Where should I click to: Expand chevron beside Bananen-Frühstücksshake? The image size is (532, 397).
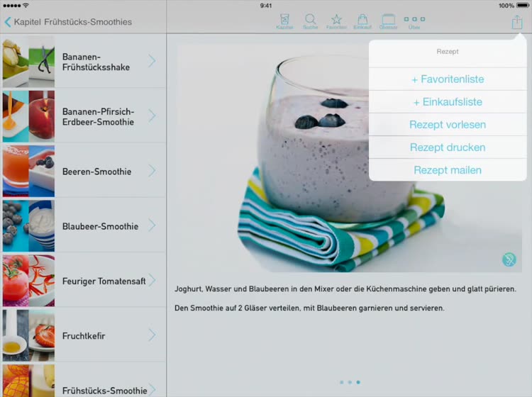coord(152,61)
